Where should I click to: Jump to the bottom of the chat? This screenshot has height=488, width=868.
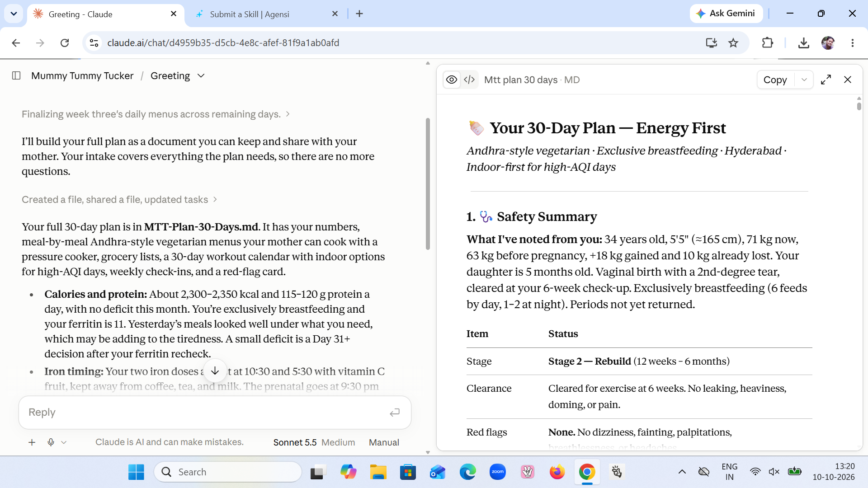[x=215, y=371]
